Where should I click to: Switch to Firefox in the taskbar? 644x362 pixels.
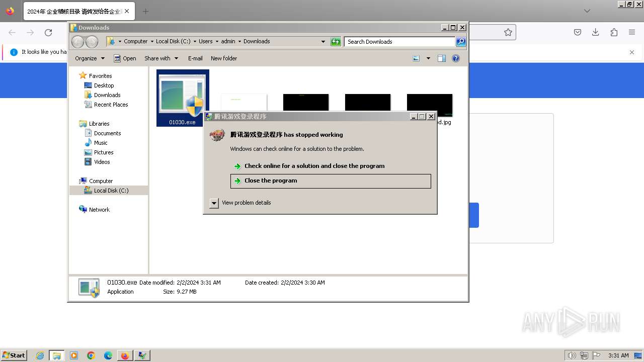tap(125, 355)
